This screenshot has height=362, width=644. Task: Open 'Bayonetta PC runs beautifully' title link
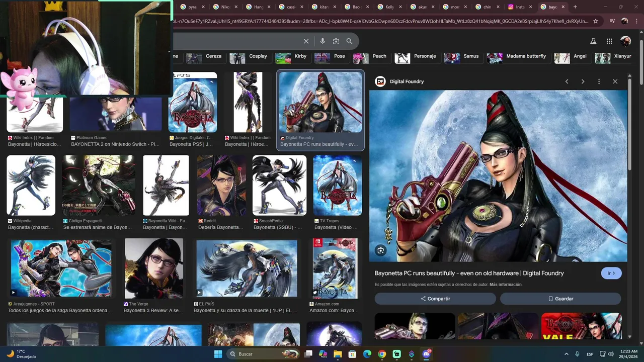pyautogui.click(x=469, y=273)
